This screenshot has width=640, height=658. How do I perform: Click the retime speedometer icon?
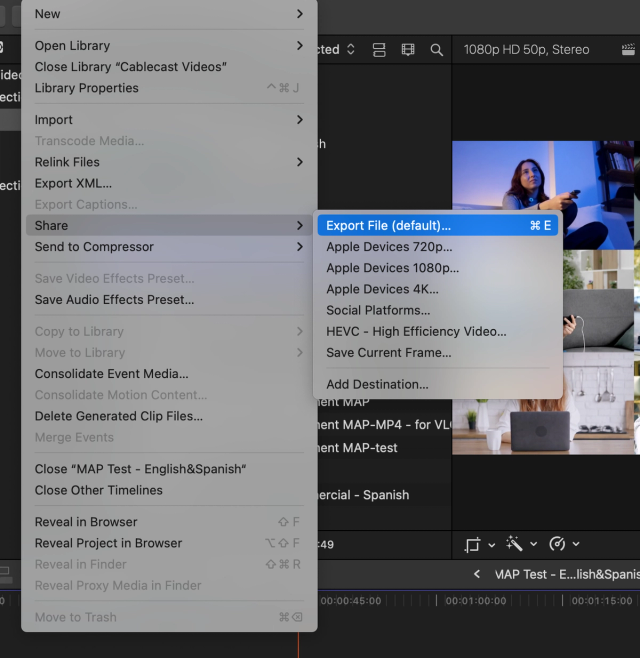tap(558, 544)
